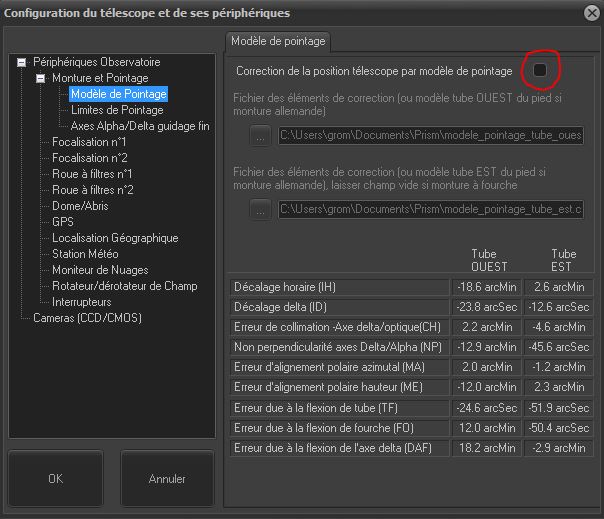Click the tube OUEST file path field
This screenshot has width=604, height=519.
tap(430, 134)
